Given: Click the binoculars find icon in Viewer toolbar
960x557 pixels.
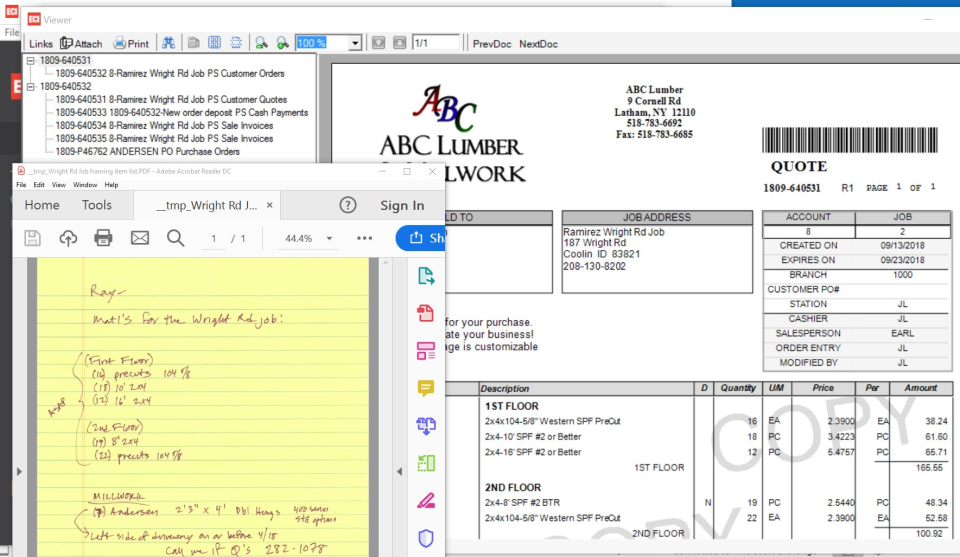Looking at the screenshot, I should click(x=168, y=43).
